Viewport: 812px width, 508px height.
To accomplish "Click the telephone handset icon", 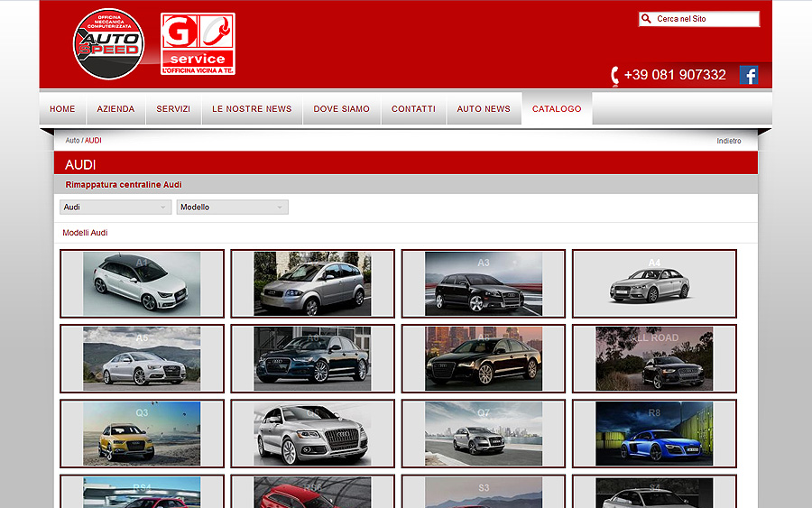I will tap(614, 76).
